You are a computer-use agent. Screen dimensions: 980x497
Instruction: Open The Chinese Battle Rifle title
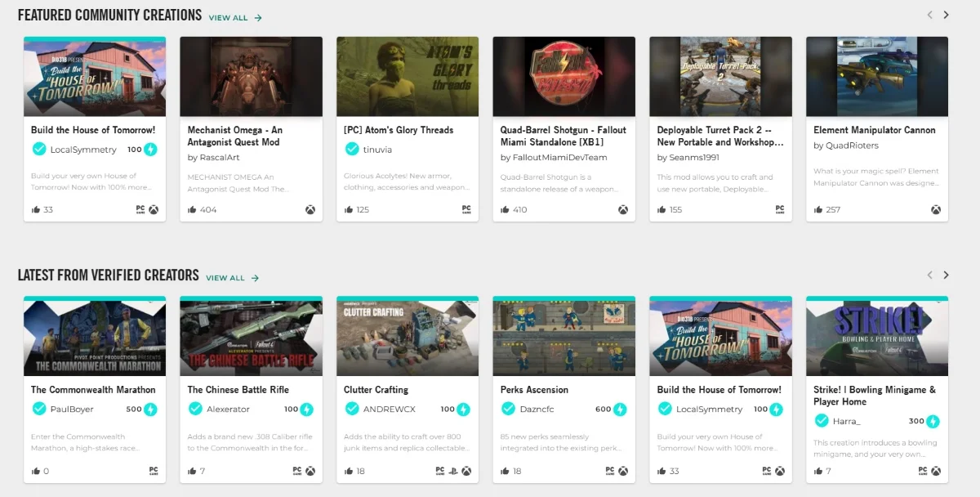tap(238, 390)
